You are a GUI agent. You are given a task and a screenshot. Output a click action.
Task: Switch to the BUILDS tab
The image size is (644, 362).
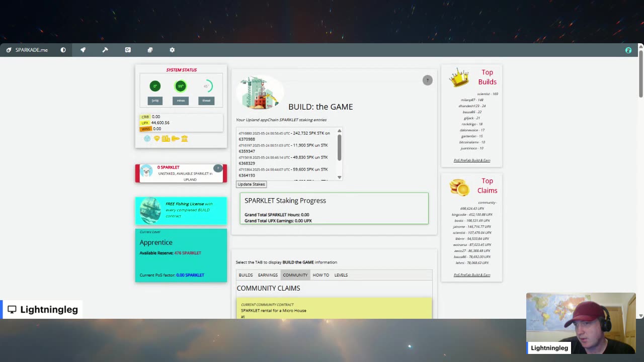[246, 275]
